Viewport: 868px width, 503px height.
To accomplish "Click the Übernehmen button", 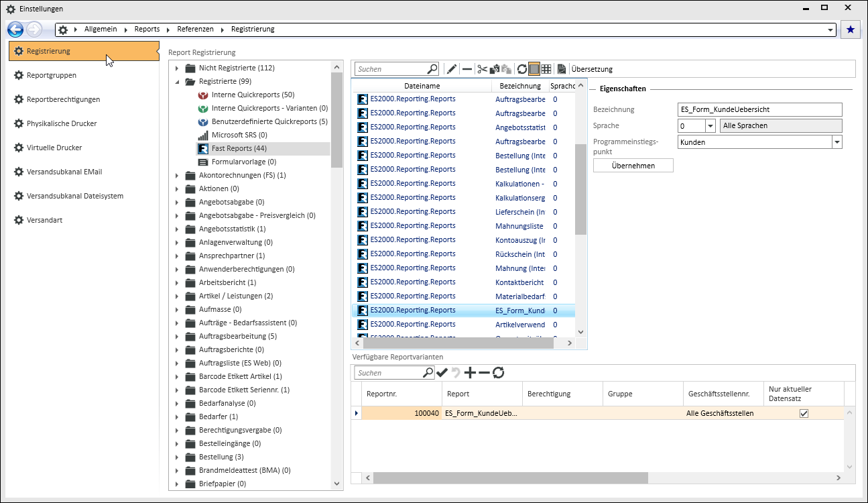I will coord(633,165).
